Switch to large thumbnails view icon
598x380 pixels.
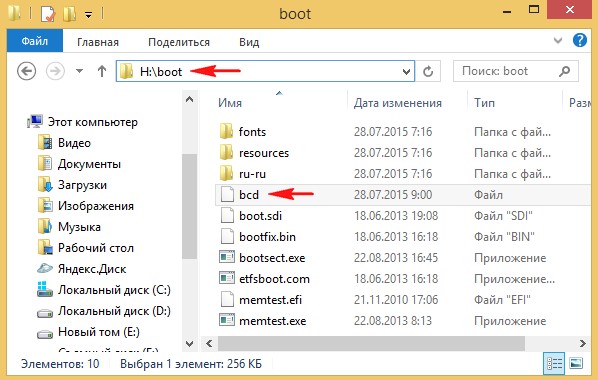576,364
